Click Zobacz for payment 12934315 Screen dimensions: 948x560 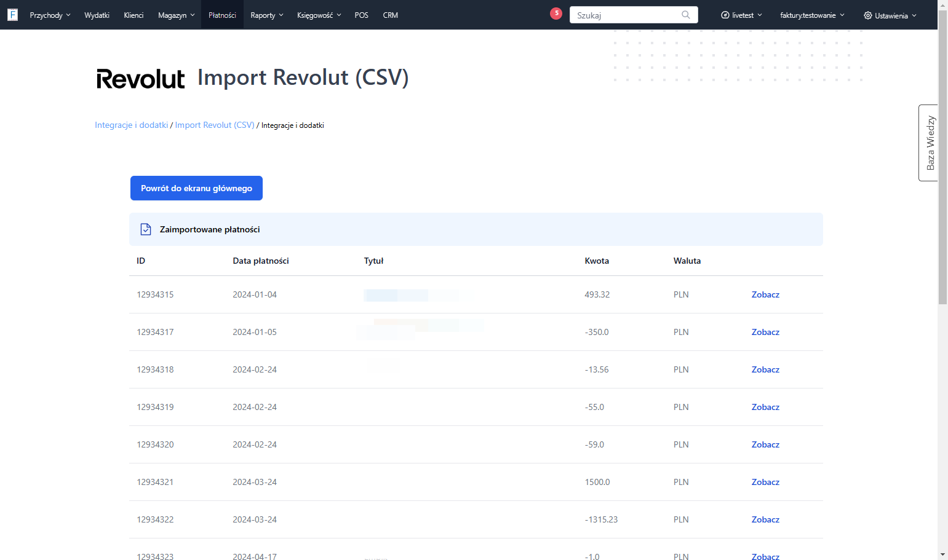tap(765, 294)
